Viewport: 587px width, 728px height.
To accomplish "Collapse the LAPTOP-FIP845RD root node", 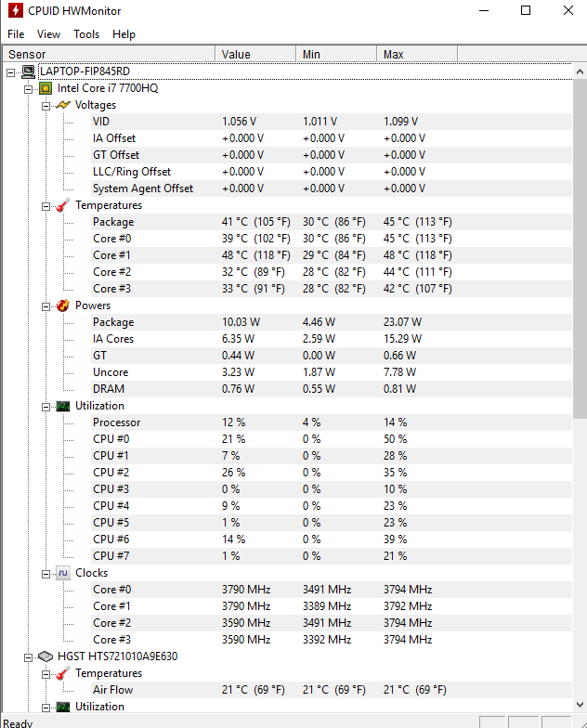I will [11, 71].
